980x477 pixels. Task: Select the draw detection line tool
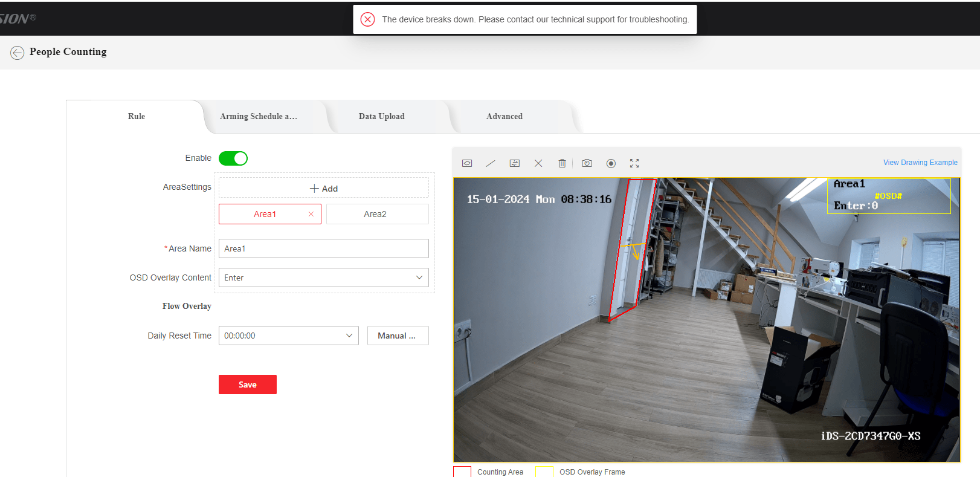click(491, 163)
